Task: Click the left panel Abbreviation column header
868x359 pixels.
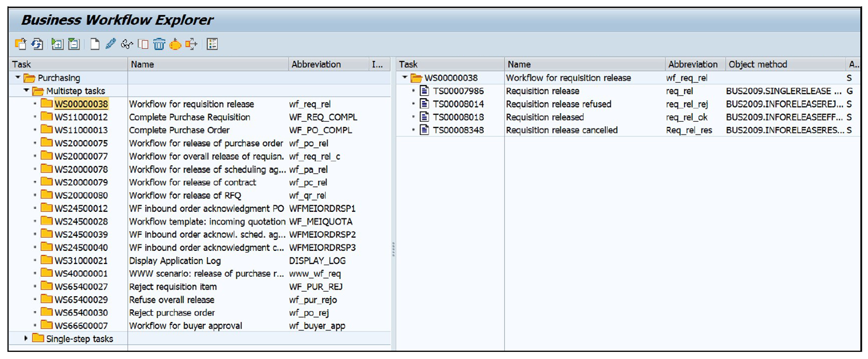Action: (316, 65)
